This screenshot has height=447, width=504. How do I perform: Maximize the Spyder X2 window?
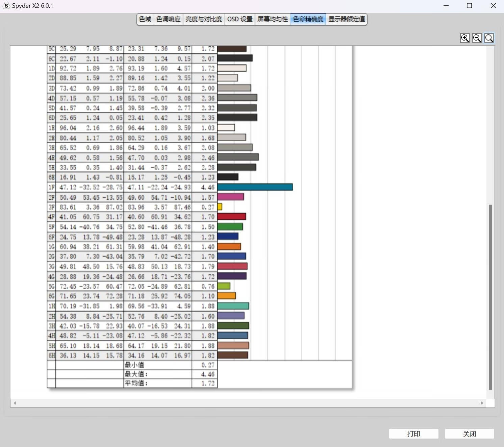pos(469,6)
